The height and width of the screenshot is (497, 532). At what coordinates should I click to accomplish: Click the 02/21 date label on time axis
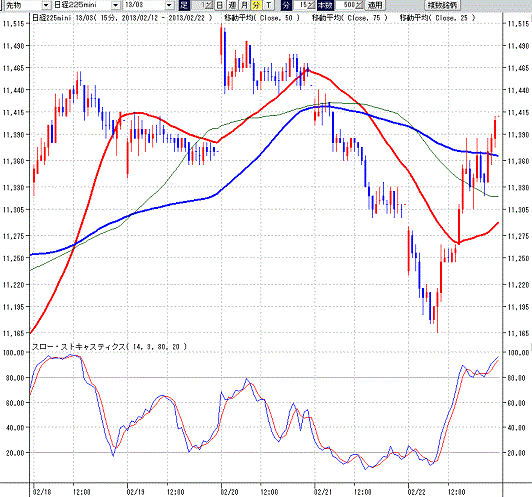click(323, 492)
